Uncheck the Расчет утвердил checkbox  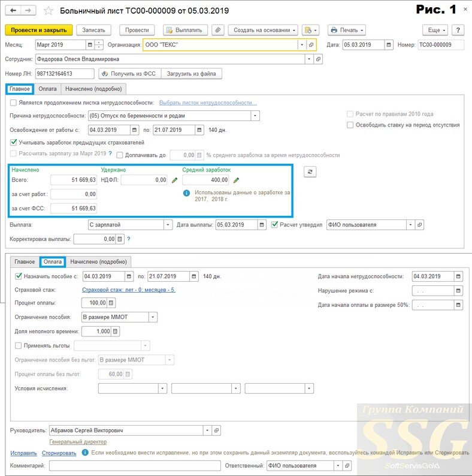click(274, 225)
